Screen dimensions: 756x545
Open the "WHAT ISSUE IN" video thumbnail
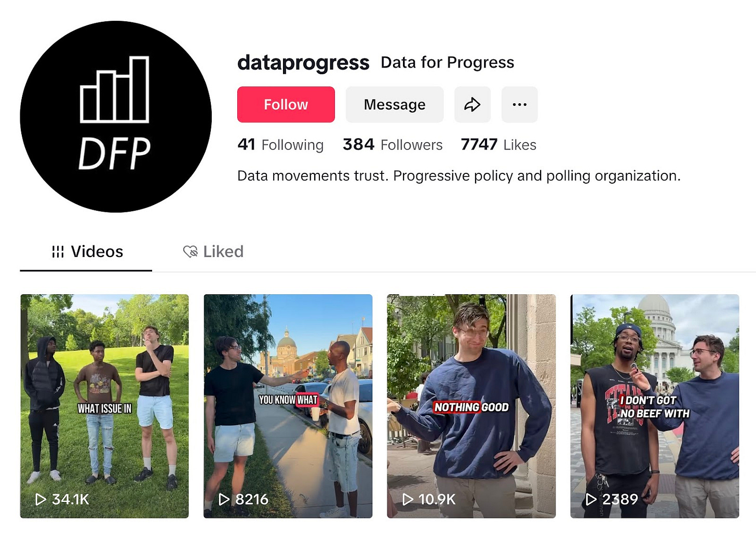tap(104, 406)
